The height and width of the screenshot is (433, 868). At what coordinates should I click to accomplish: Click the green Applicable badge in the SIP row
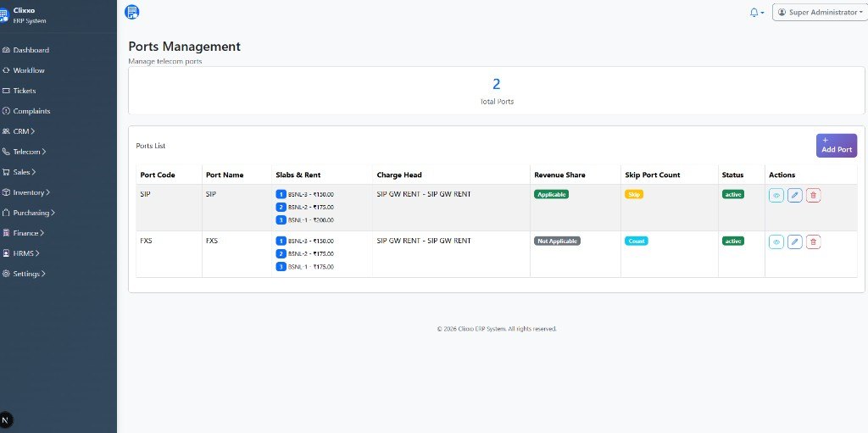551,194
